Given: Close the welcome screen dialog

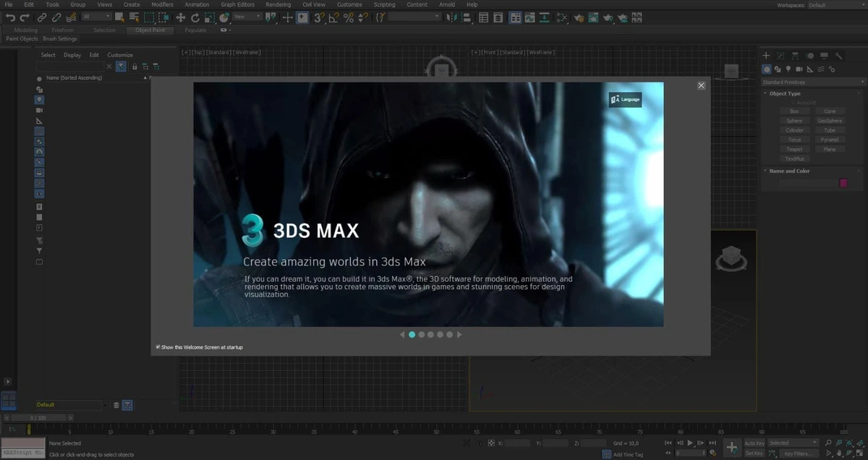Looking at the screenshot, I should click(x=701, y=85).
